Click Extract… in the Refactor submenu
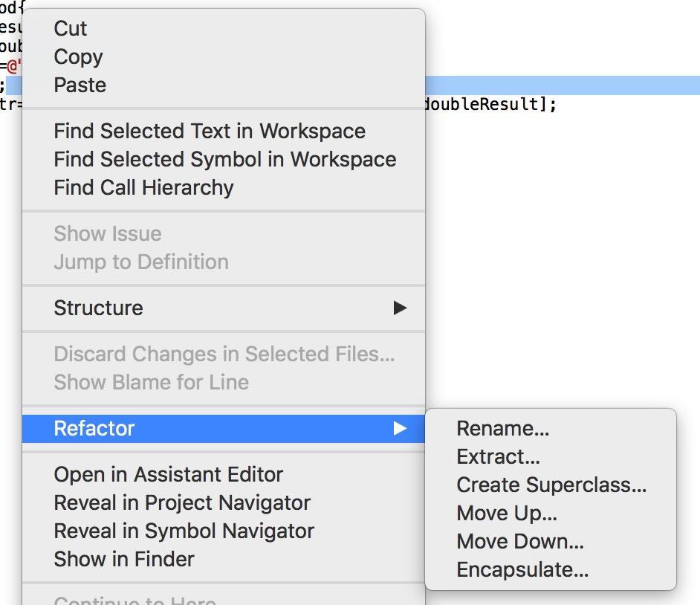 [498, 457]
